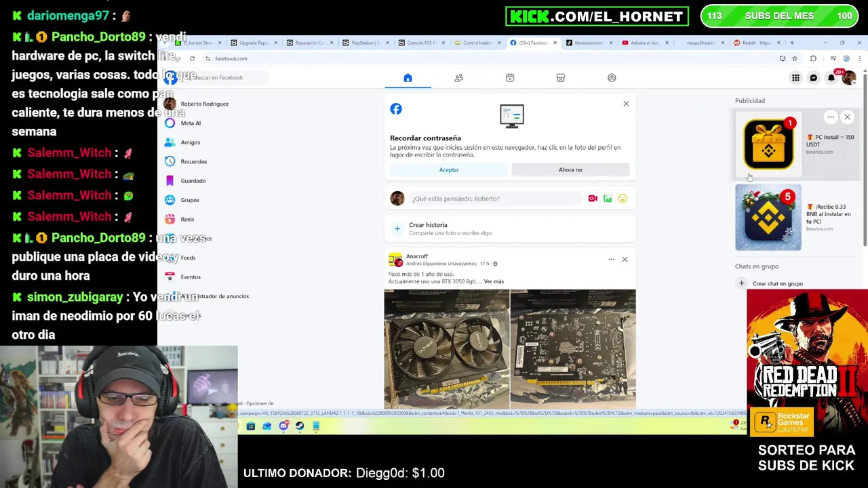Switch to 'Control Inalám...' browser tab

[x=477, y=43]
